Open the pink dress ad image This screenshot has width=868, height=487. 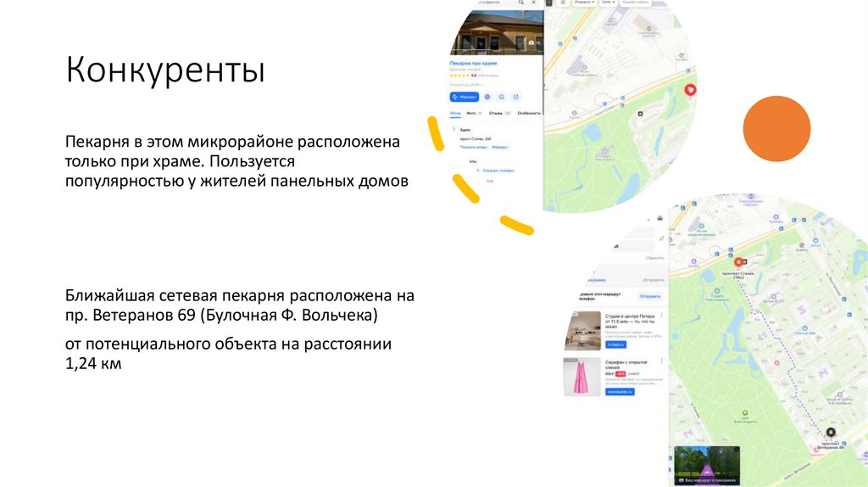[x=582, y=377]
